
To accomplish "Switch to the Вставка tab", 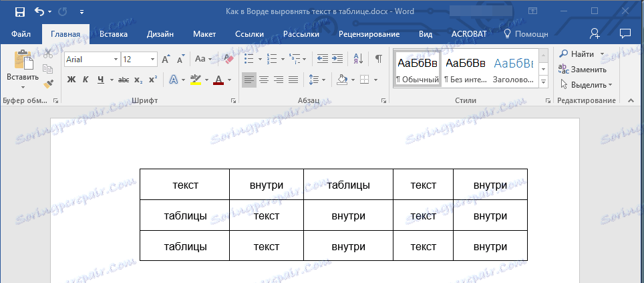I will coord(114,34).
